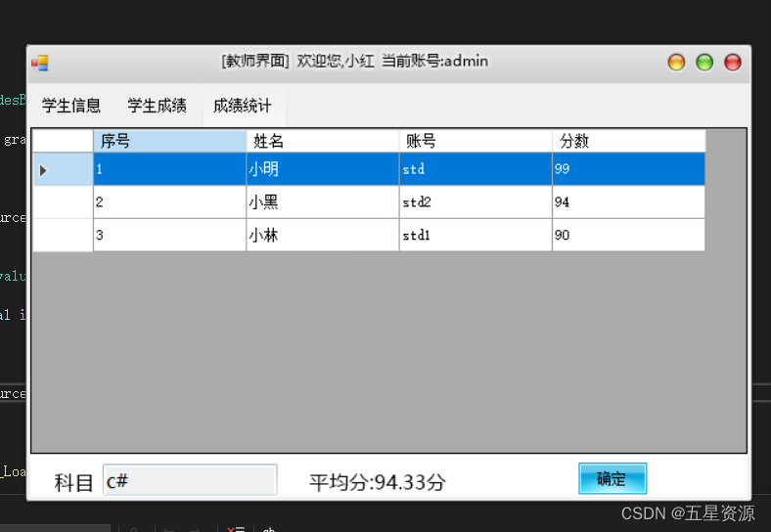This screenshot has height=532, width=771.
Task: Click the account cell std1
Action: pos(476,235)
